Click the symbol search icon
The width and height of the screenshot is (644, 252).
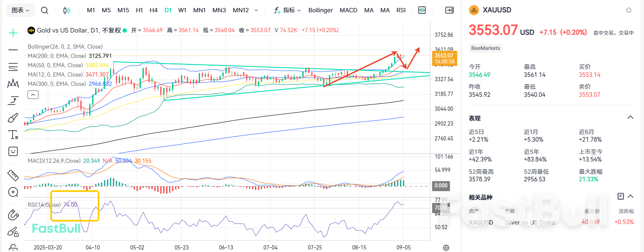(44, 10)
